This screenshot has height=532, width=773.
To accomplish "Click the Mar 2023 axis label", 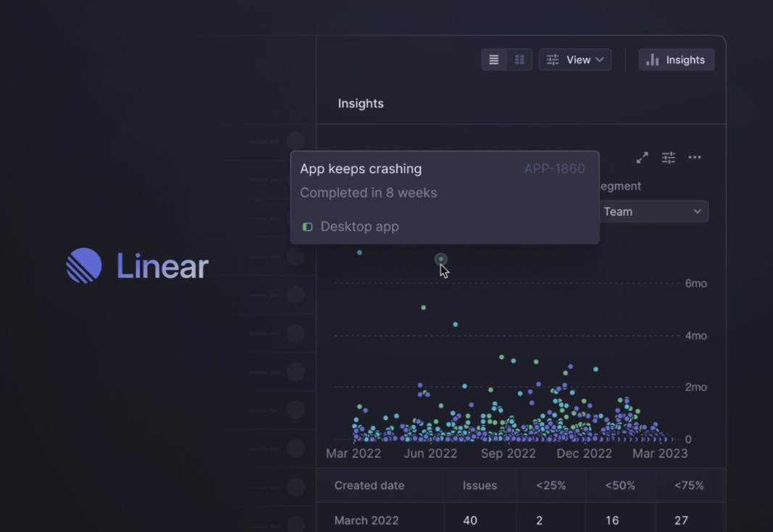I will 659,453.
